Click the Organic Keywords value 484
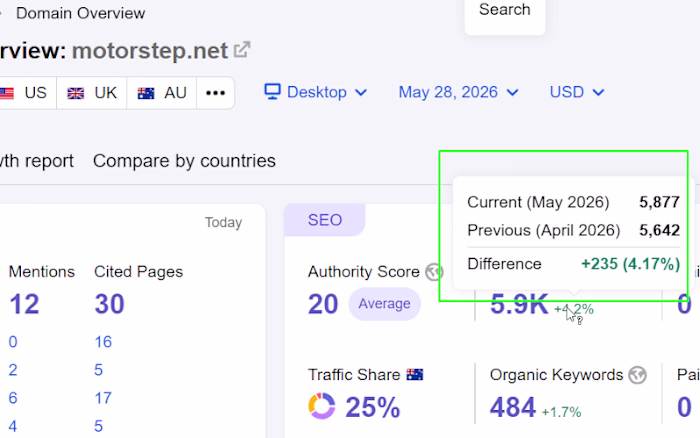 coord(512,408)
